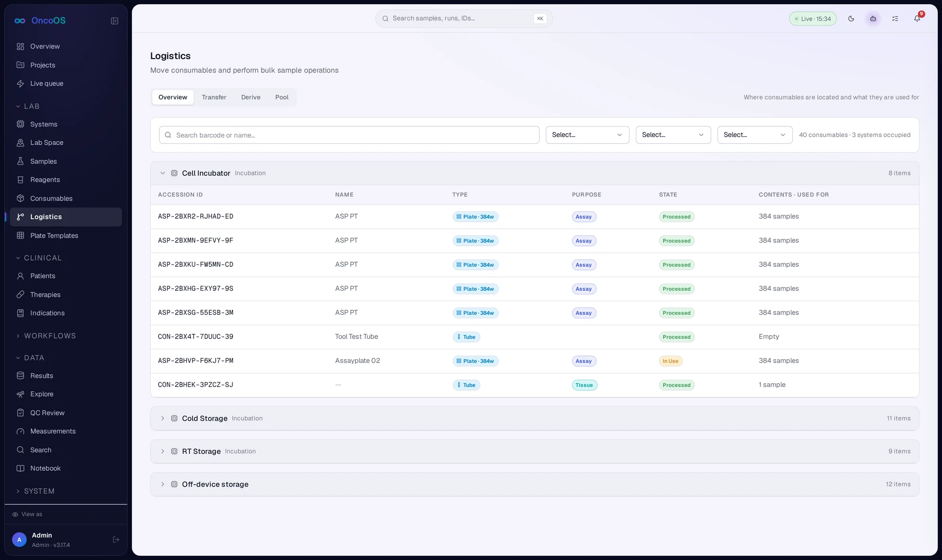Open Indications page
This screenshot has height=560, width=942.
[x=66, y=313]
